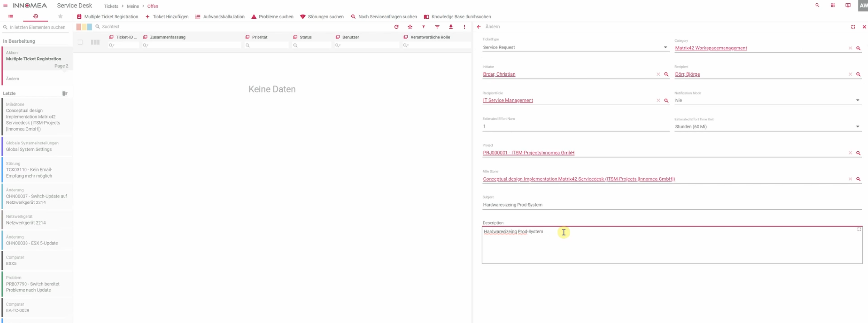
Task: Select the yellow color swatch next to Suchtext
Action: click(84, 27)
